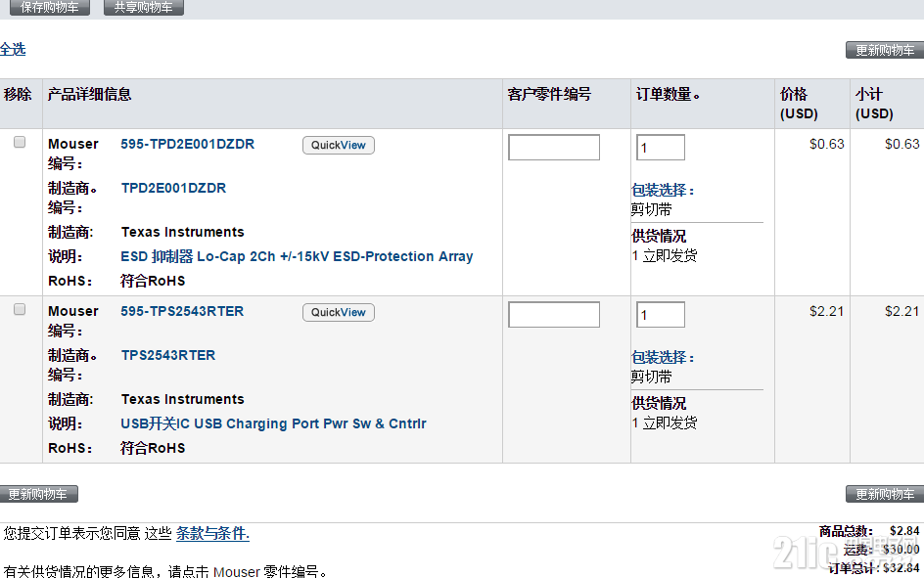Viewport: 924px width, 578px height.
Task: Focus customer part number field for first item
Action: tap(554, 147)
